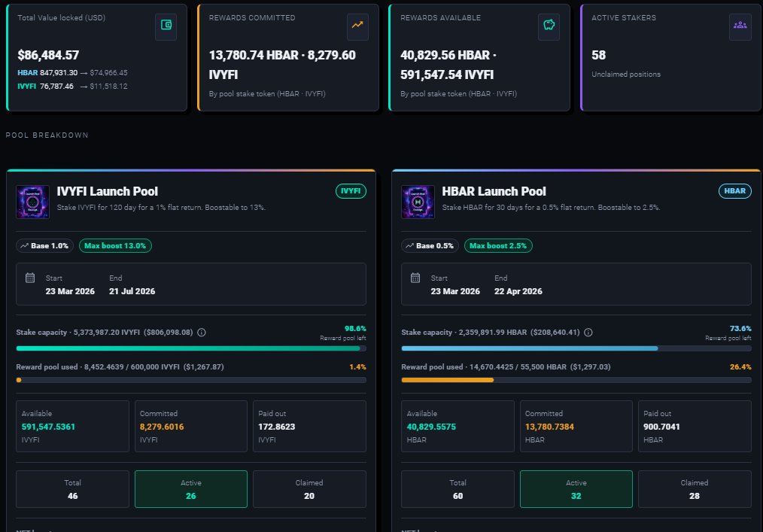Click the HBAR Launch Pool title
Image resolution: width=763 pixels, height=532 pixels.
pos(494,191)
